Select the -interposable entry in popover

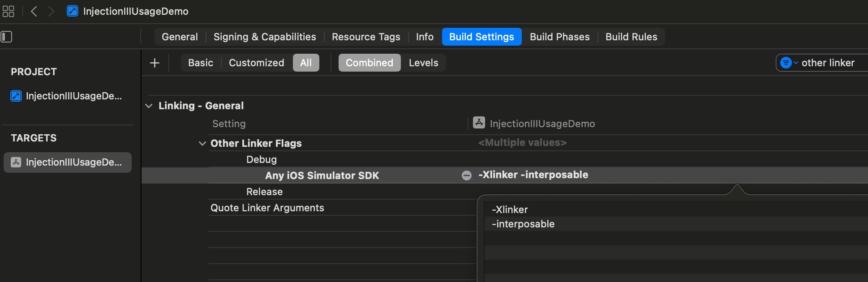tap(523, 224)
